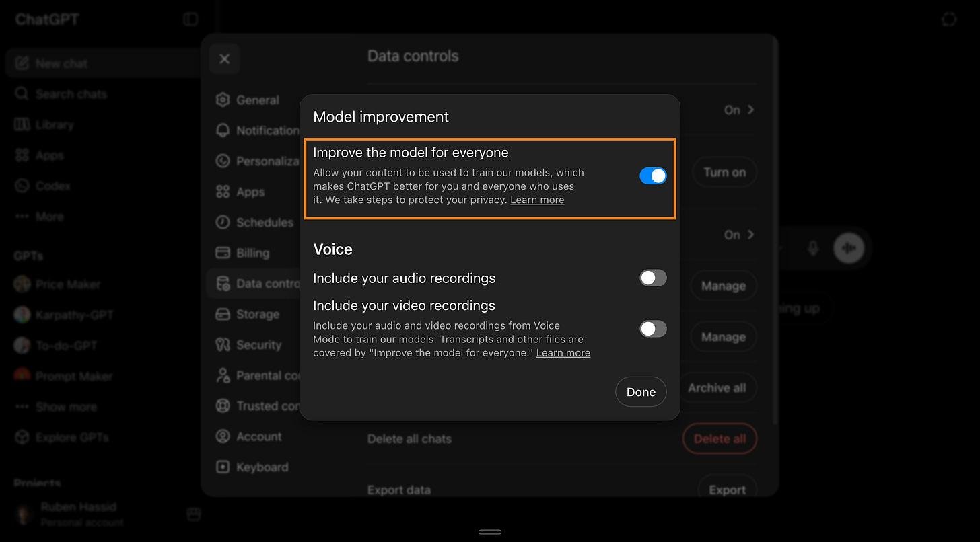980x542 pixels.
Task: Open the Karpathy-GPT avatar
Action: (22, 315)
